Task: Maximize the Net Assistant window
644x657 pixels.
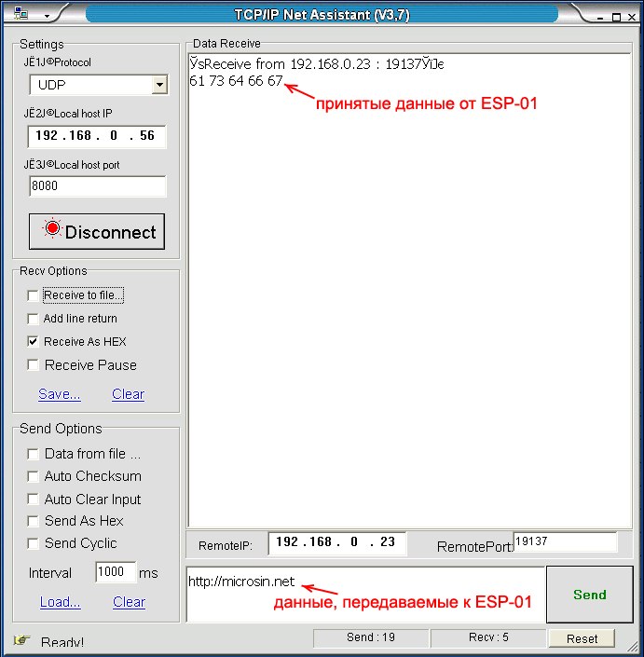Action: click(616, 17)
